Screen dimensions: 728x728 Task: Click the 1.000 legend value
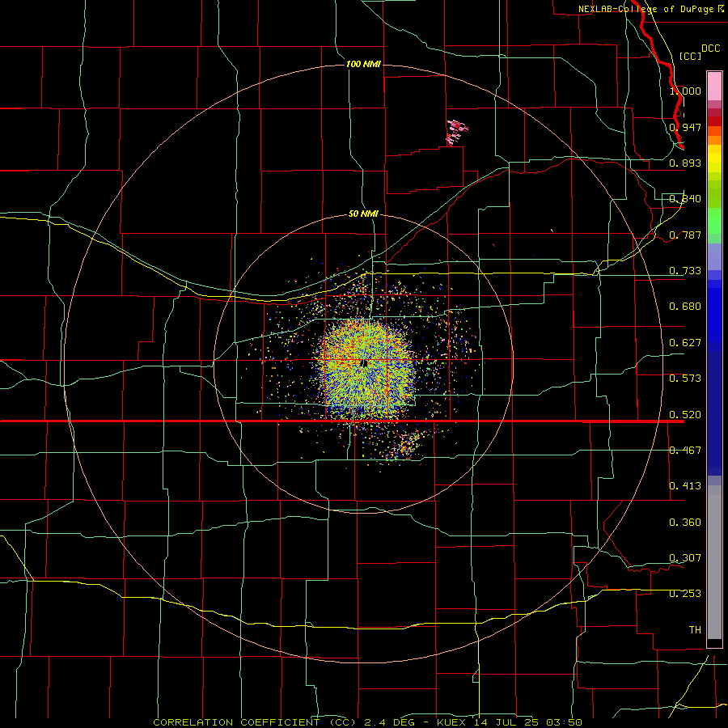[x=685, y=91]
